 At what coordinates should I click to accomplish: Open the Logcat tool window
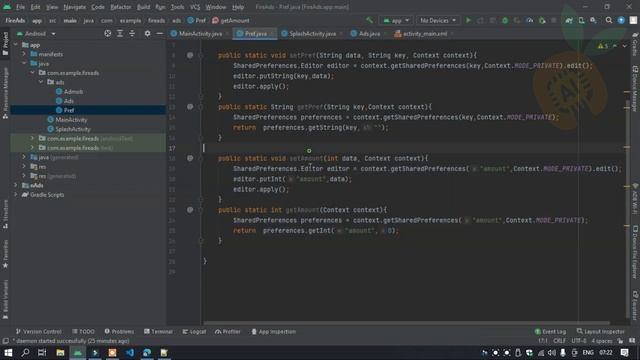coord(194,331)
